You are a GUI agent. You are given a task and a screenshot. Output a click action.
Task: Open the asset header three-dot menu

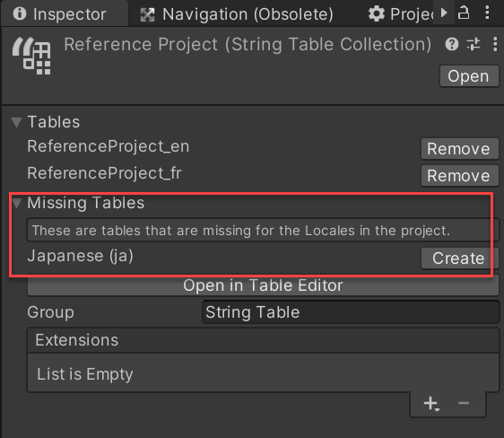tap(495, 44)
